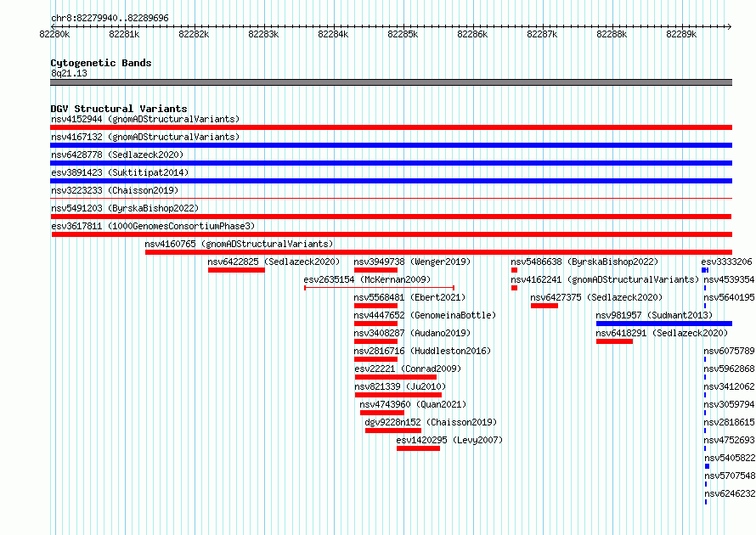
Task: Click the red bar under nsv6418291
Action: point(614,341)
